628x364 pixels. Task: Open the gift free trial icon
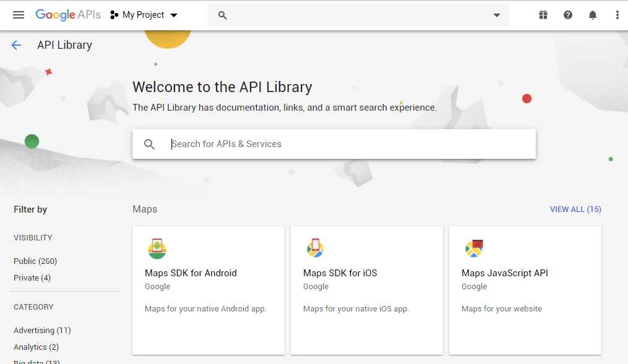point(543,15)
